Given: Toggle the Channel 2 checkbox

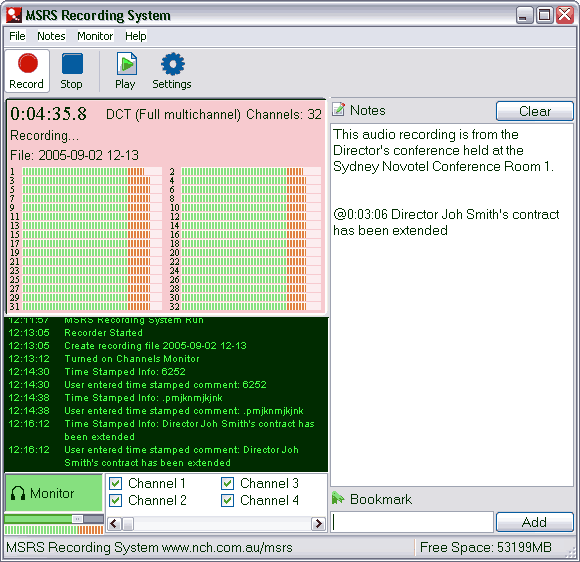Looking at the screenshot, I should click(115, 501).
